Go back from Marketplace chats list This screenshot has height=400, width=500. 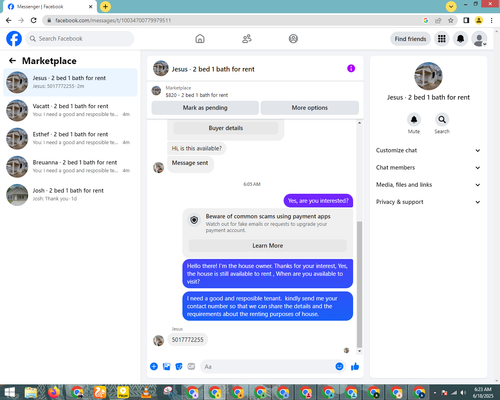[12, 61]
